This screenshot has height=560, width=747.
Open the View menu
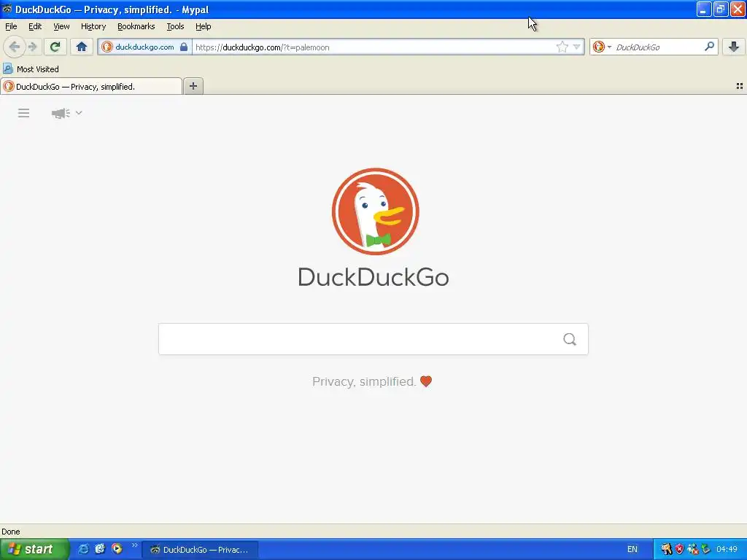[61, 26]
